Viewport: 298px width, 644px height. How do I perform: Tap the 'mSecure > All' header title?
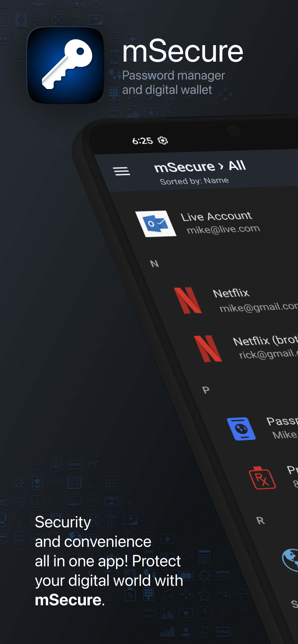200,166
